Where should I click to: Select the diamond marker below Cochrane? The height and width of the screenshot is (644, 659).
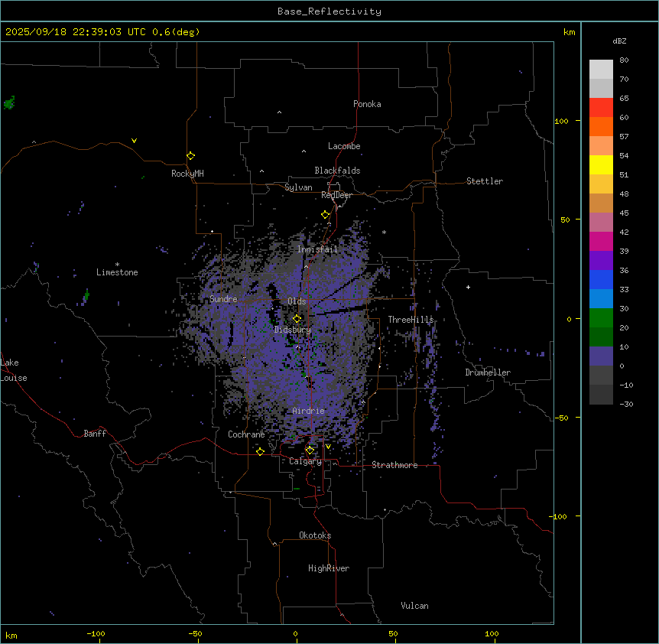pos(260,451)
